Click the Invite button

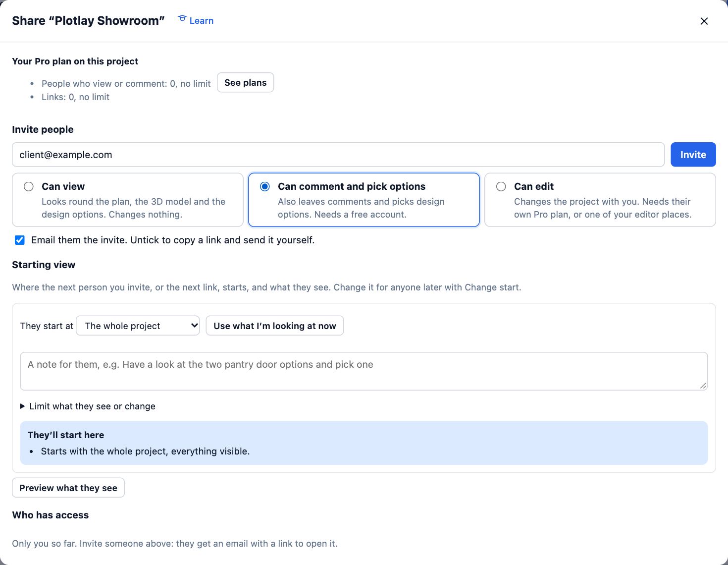693,155
